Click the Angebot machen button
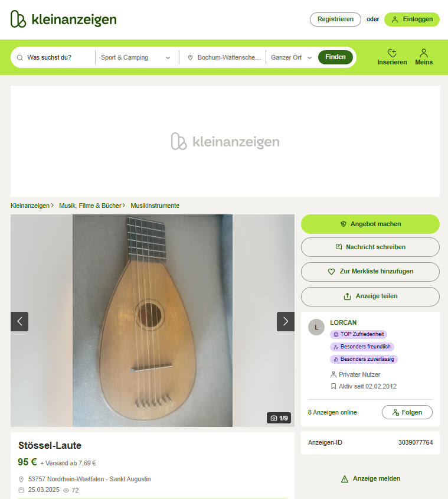This screenshot has height=499, width=448. pos(370,224)
